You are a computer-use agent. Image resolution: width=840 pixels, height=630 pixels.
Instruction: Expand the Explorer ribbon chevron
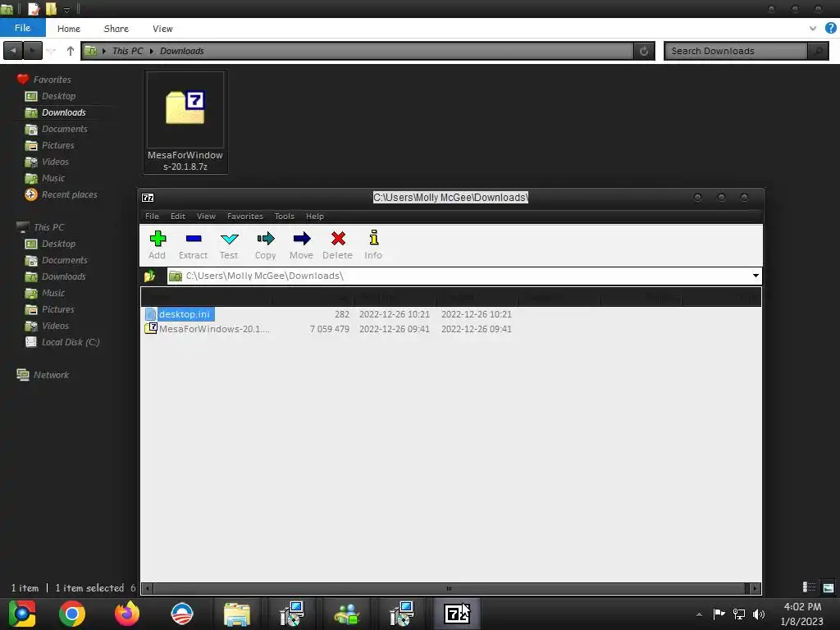[813, 29]
